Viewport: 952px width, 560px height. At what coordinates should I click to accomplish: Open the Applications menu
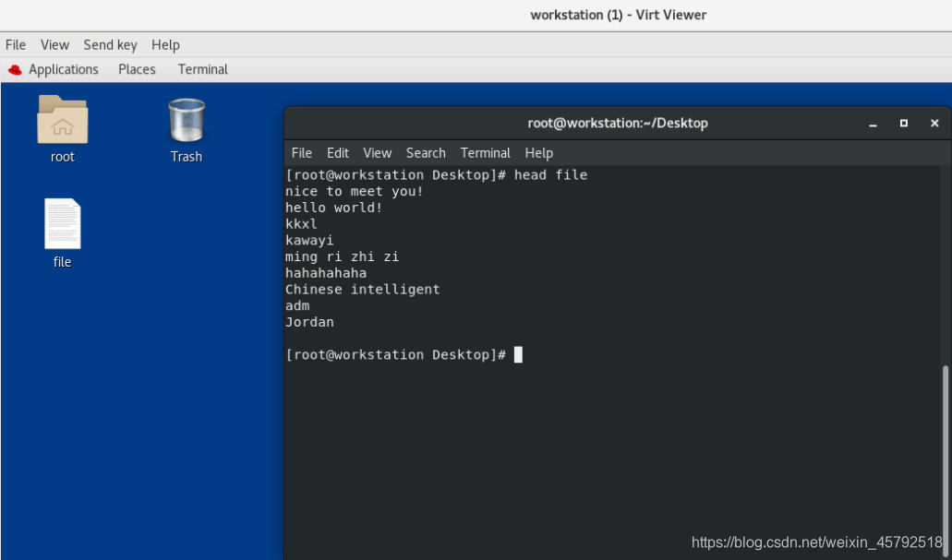point(64,70)
